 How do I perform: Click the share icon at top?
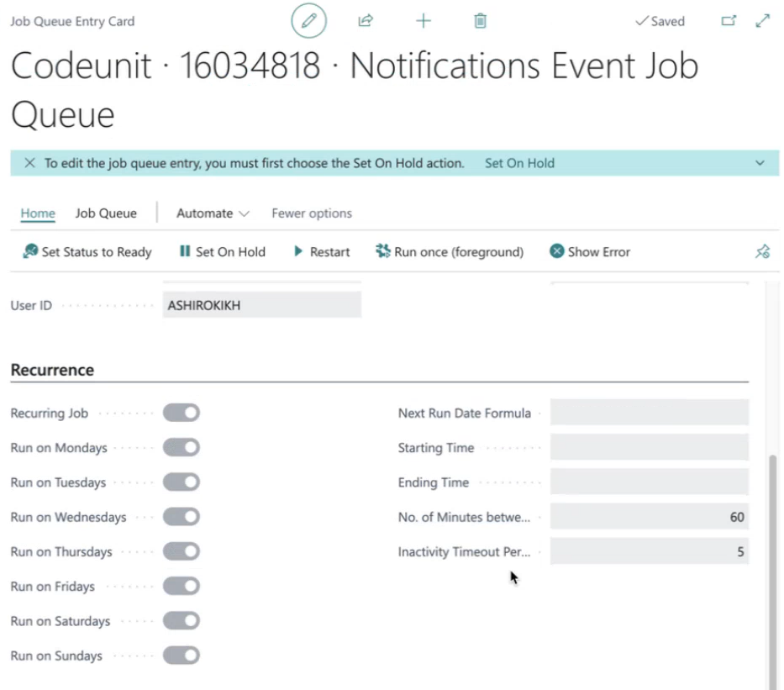pos(366,21)
